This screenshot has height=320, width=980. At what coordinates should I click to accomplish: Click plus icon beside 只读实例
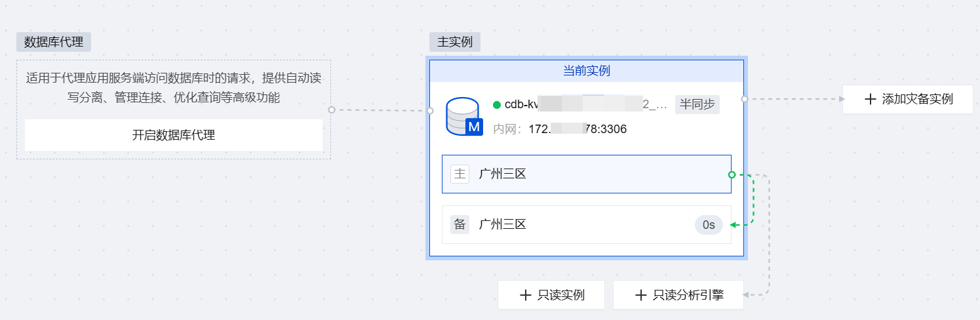coord(525,295)
